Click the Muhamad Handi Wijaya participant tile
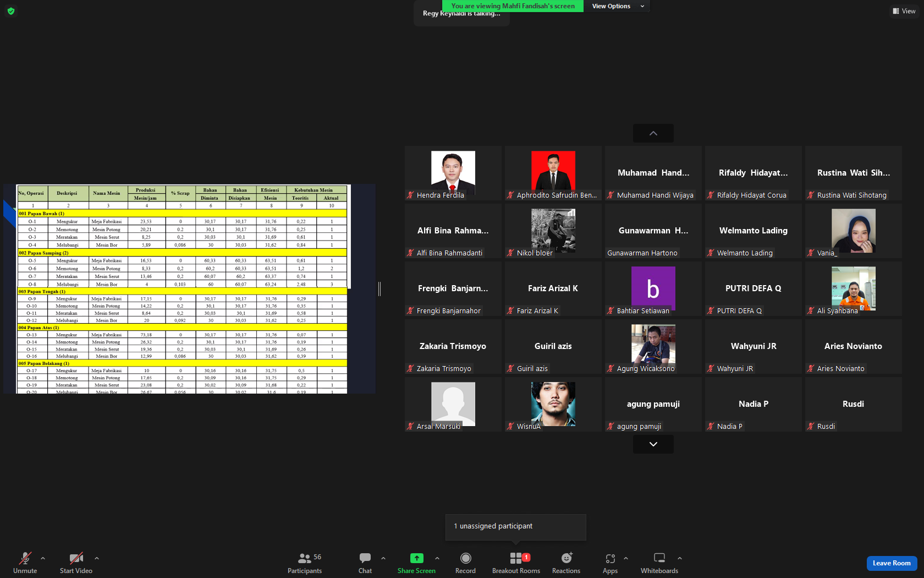 click(x=653, y=173)
